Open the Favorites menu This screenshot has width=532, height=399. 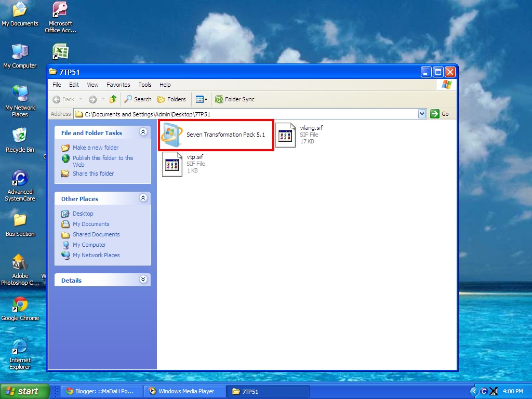point(118,85)
